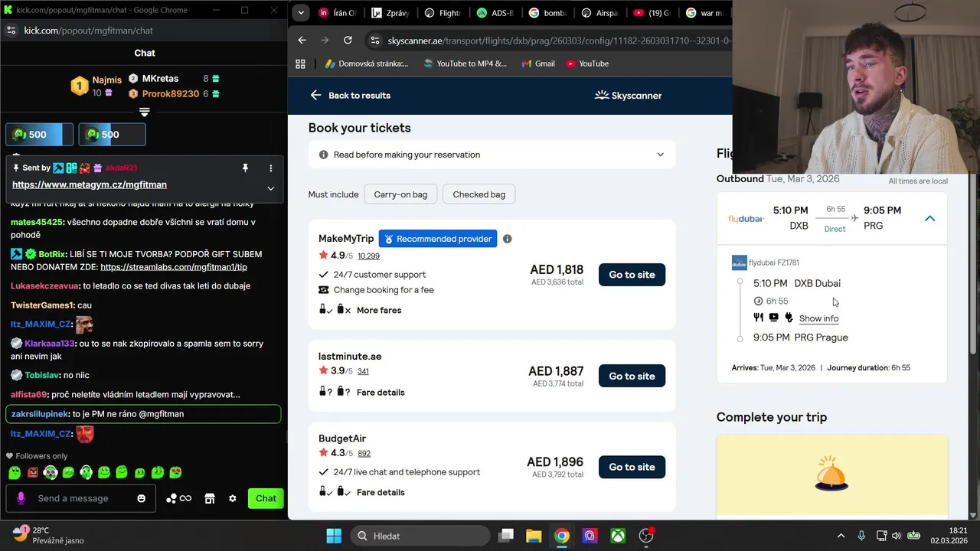The image size is (980, 551).
Task: Expand MakeMyTrip More fares
Action: coord(379,310)
